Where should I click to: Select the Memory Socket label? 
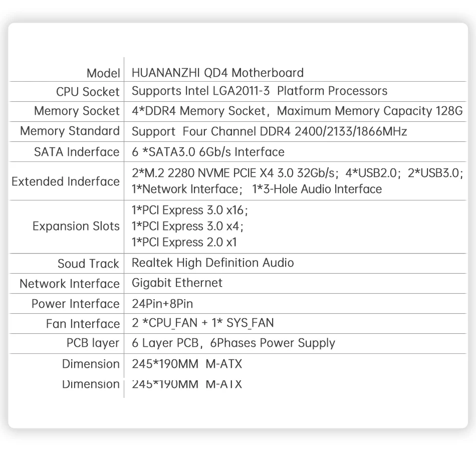77,111
